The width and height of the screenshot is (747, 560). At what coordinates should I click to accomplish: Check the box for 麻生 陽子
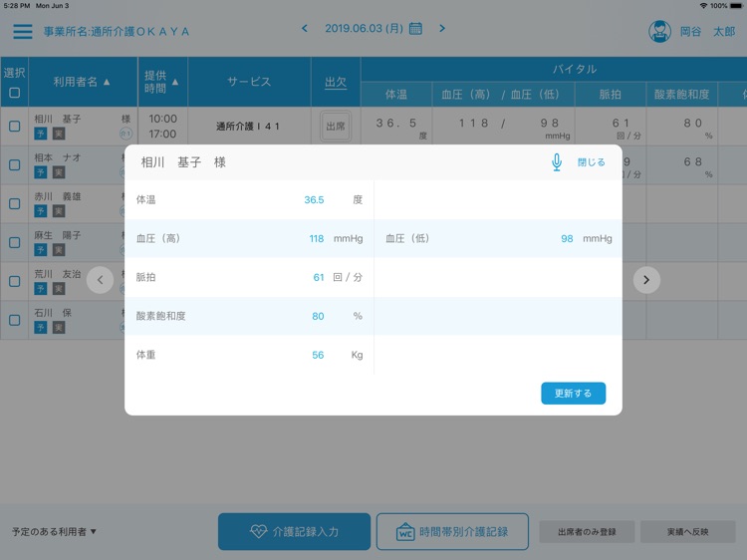[14, 242]
